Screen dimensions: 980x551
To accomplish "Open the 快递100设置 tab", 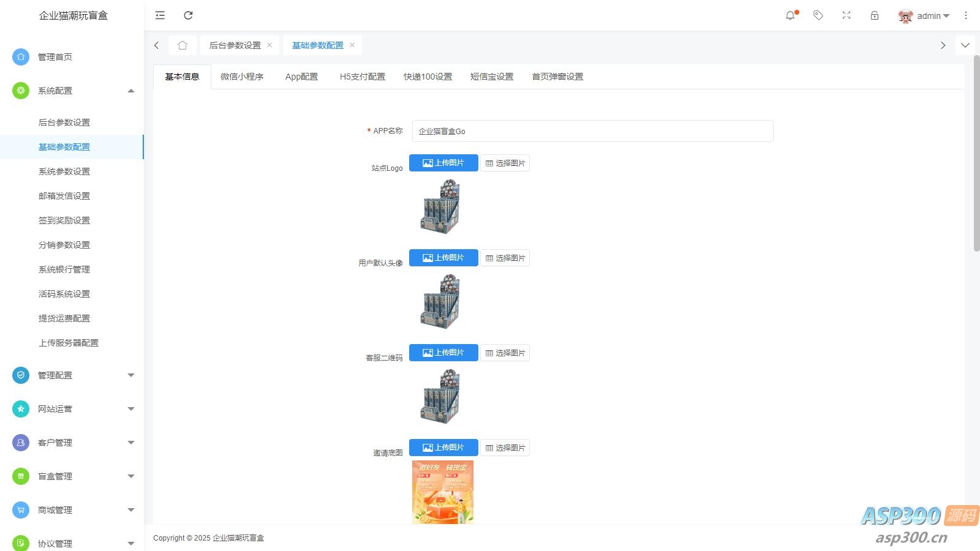I will click(428, 76).
